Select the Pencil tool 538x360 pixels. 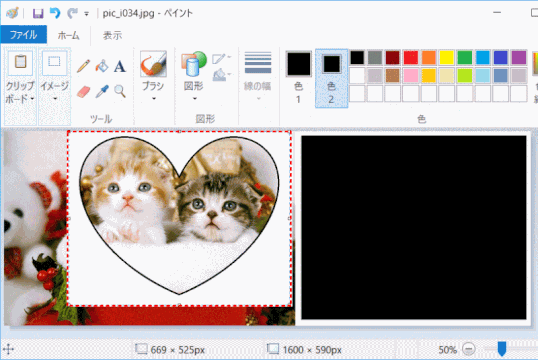(x=83, y=66)
